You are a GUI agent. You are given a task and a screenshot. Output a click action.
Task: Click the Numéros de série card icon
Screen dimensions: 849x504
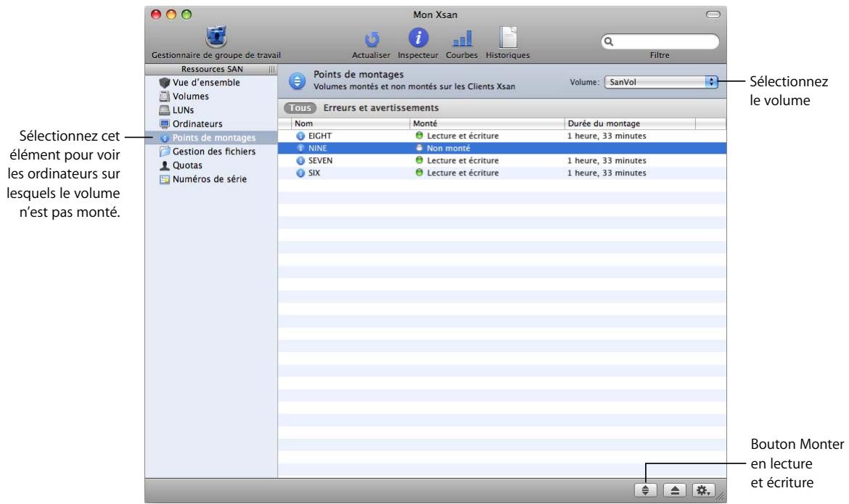pyautogui.click(x=165, y=179)
